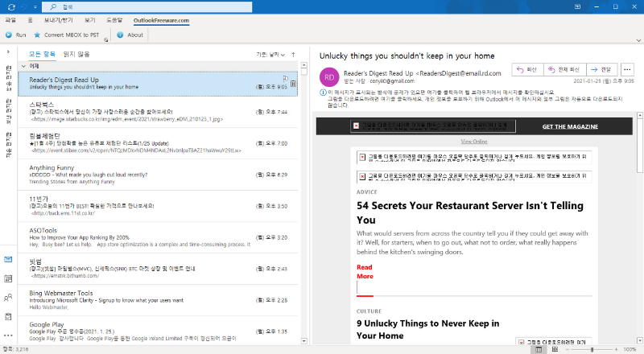Viewport: 644px width, 354px height.
Task: Expand the folder pane chevron
Action: click(x=8, y=51)
